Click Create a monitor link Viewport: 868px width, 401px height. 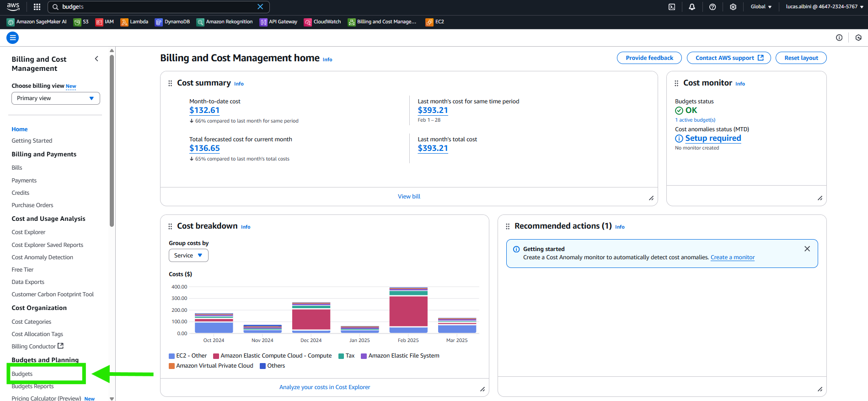click(x=733, y=257)
